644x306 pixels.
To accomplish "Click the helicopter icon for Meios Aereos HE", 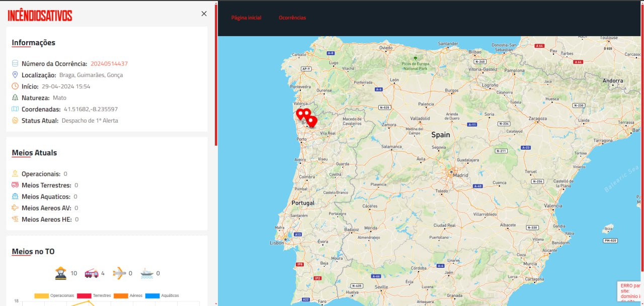I will [x=15, y=219].
